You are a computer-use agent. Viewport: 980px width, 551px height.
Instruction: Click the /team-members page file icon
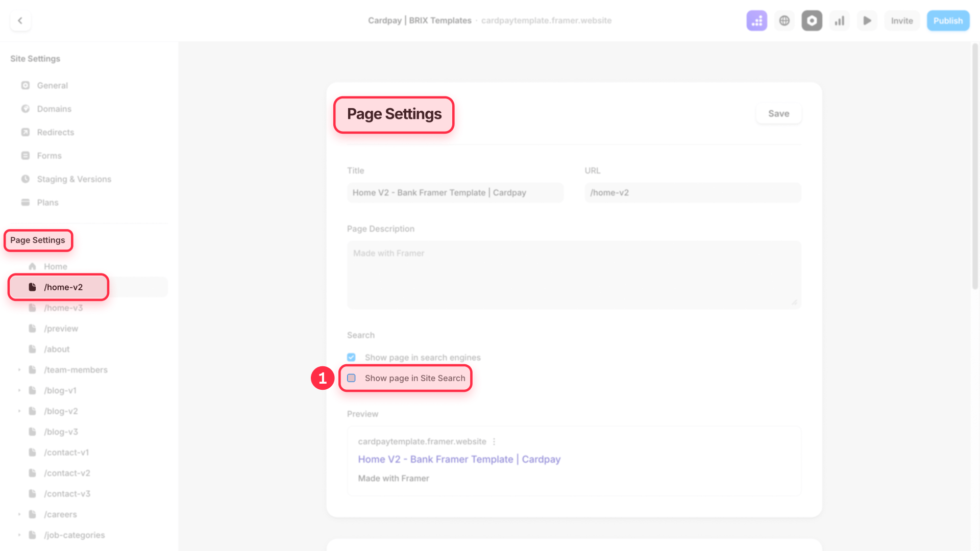(x=32, y=369)
